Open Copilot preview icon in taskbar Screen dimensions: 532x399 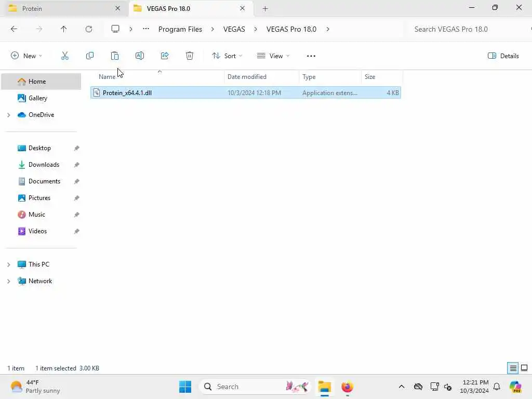tap(515, 387)
